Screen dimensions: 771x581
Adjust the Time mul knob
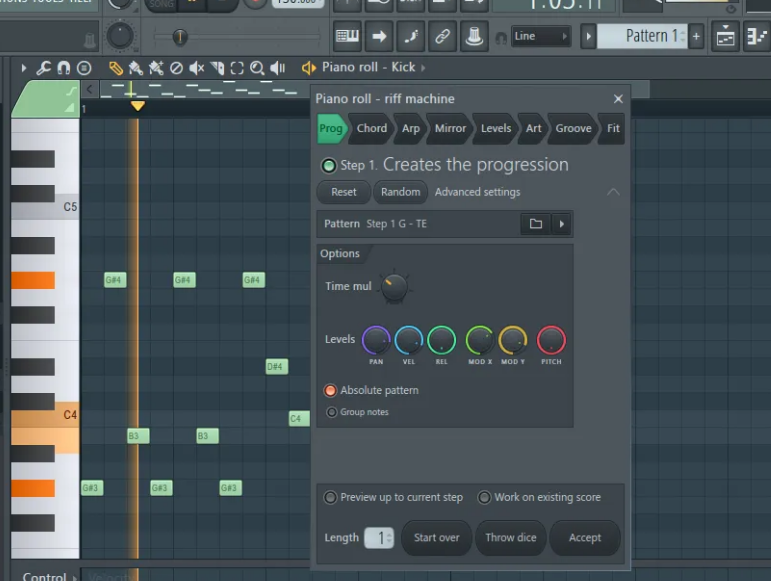click(x=394, y=287)
